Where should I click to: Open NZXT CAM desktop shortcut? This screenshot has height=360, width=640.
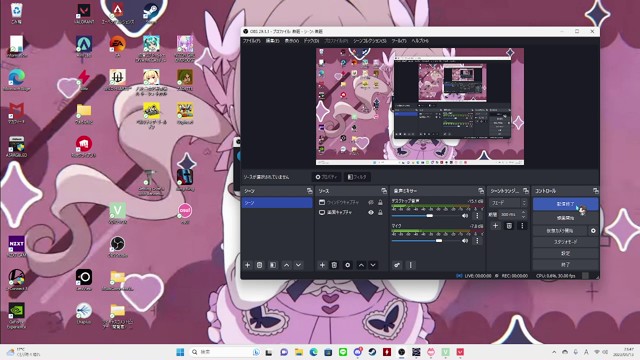[x=17, y=247]
